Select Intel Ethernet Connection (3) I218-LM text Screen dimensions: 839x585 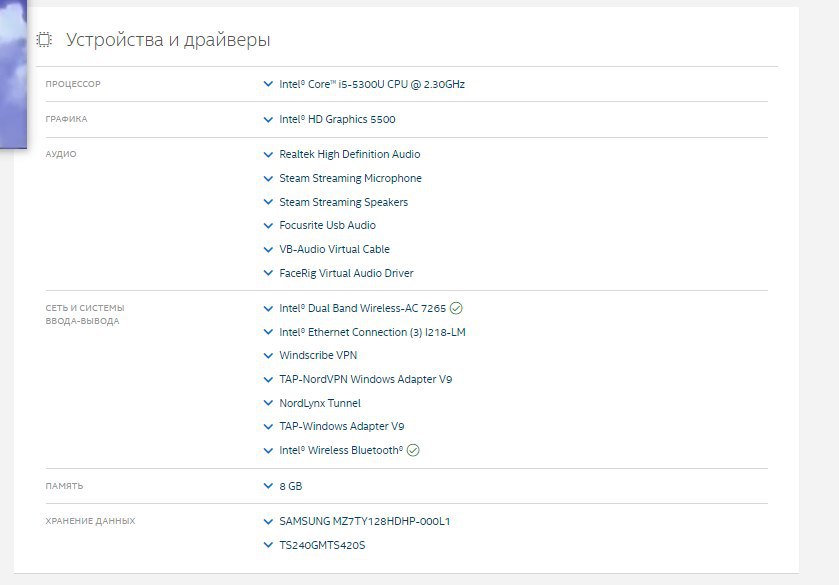click(372, 332)
